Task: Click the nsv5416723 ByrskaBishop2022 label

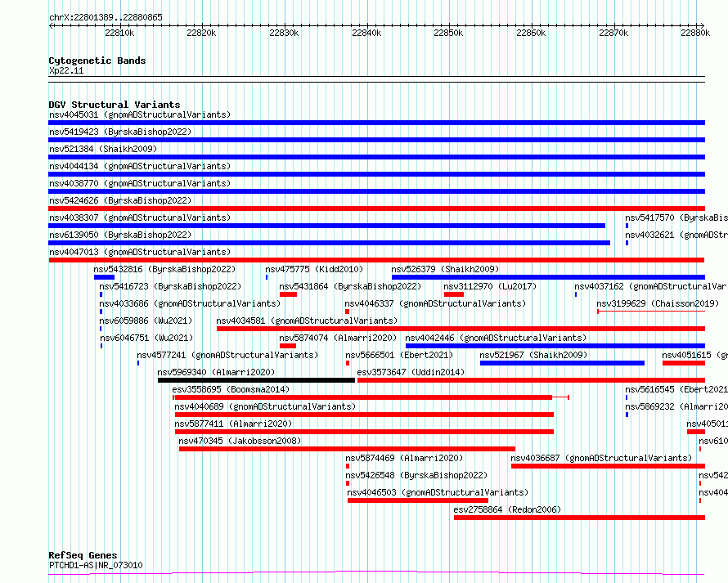Action: pyautogui.click(x=170, y=286)
